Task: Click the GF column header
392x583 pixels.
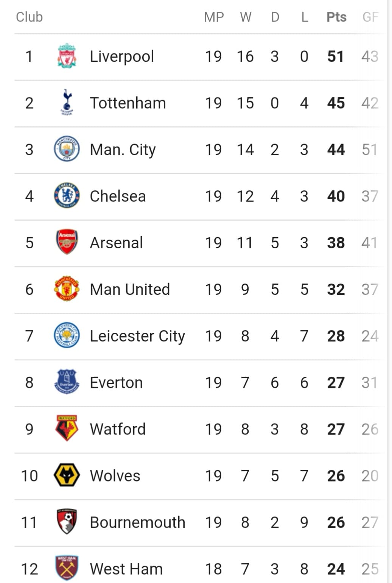Action: (370, 17)
